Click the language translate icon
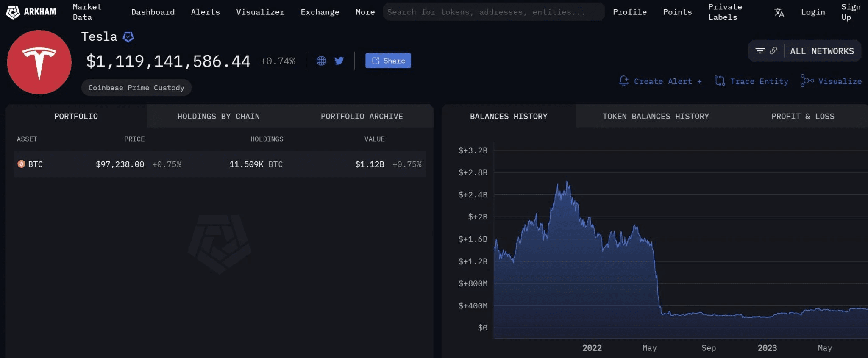Image resolution: width=868 pixels, height=358 pixels. pos(779,12)
